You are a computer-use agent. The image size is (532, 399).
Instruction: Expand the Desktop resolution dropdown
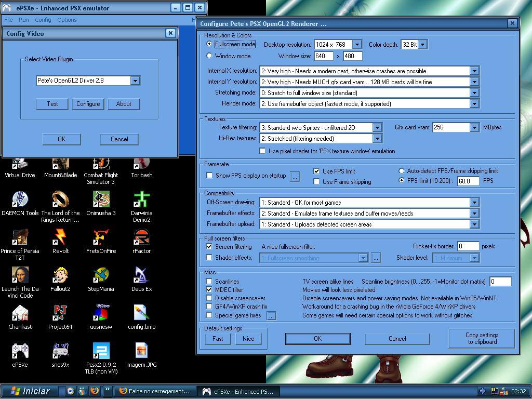pyautogui.click(x=357, y=45)
